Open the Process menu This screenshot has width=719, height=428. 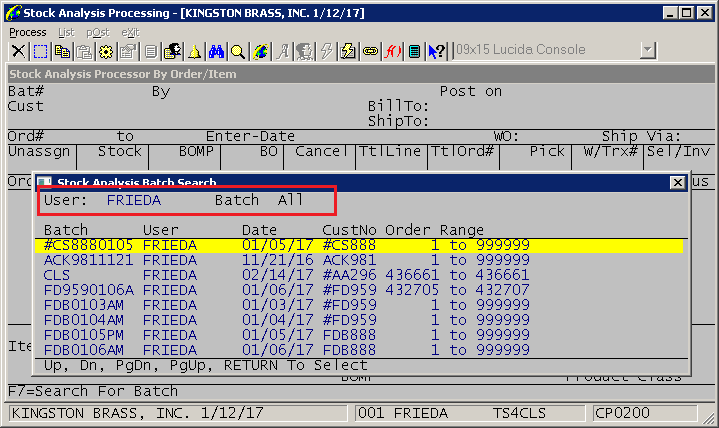(28, 32)
